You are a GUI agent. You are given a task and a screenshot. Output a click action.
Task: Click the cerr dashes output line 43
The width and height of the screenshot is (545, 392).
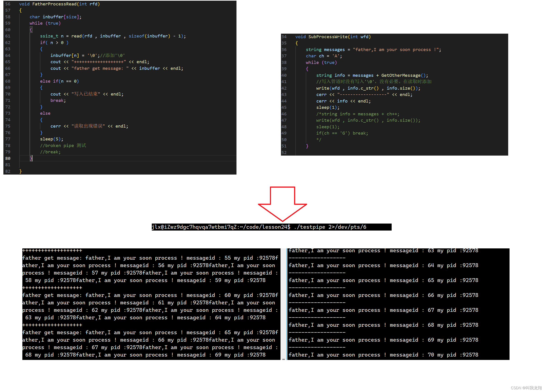coord(364,94)
